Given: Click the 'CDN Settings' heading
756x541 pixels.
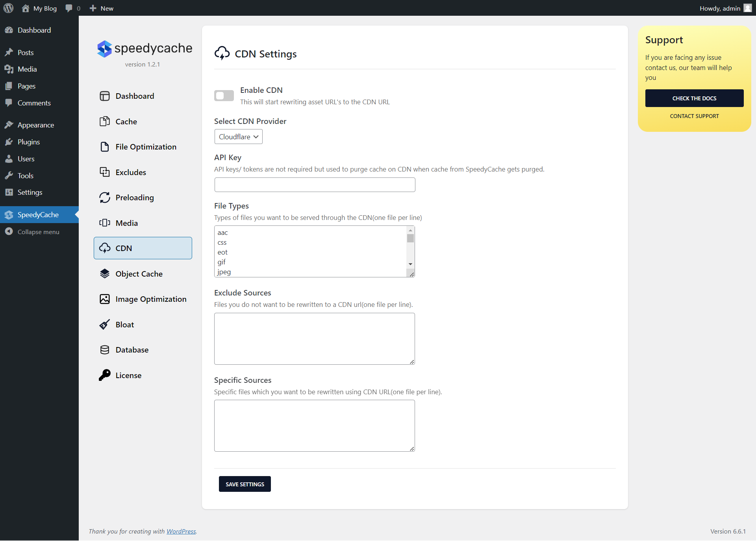Looking at the screenshot, I should pos(266,54).
